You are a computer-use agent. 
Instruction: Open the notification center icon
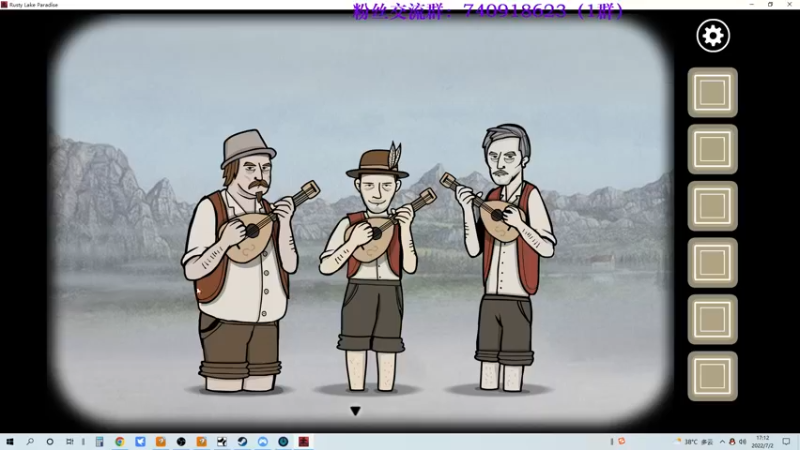coord(786,442)
